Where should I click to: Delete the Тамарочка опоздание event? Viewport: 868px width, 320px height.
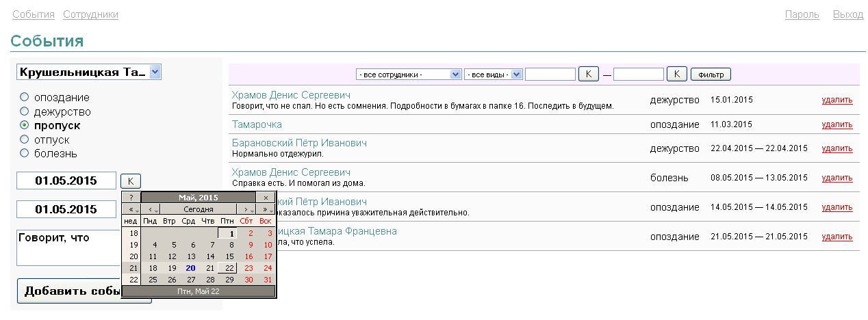[x=837, y=124]
